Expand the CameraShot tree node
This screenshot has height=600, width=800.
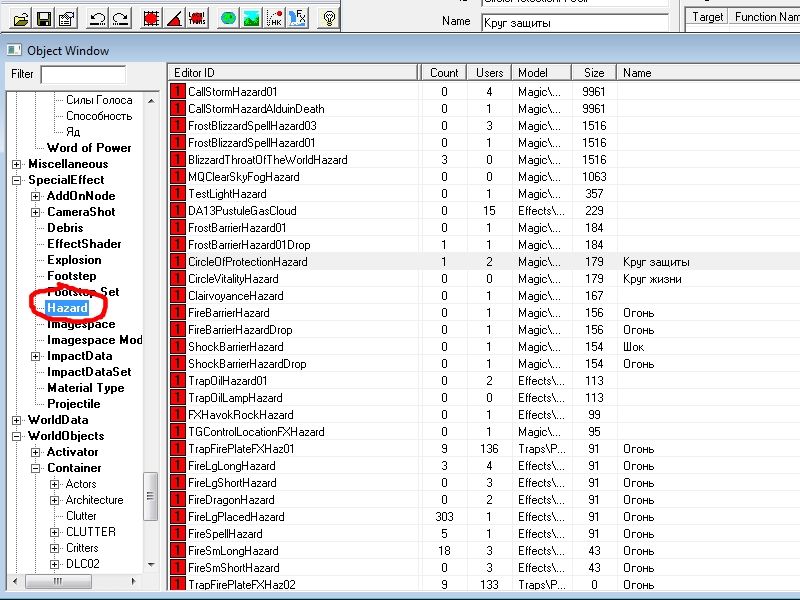36,212
